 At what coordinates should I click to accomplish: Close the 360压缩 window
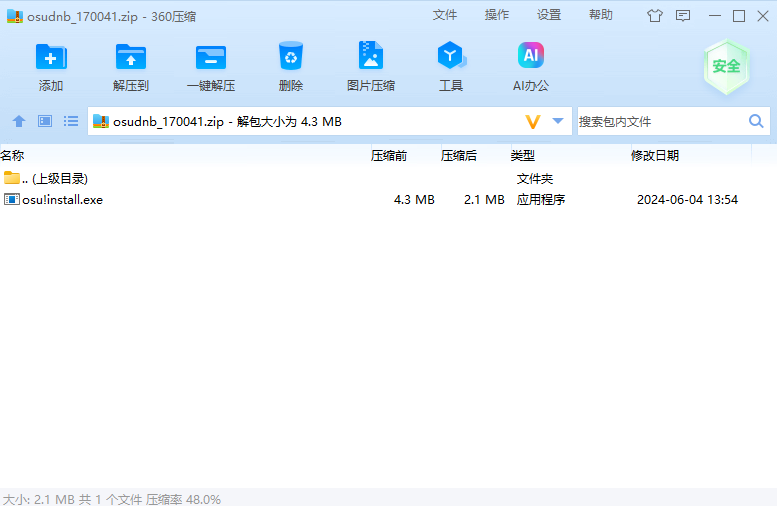tap(763, 16)
